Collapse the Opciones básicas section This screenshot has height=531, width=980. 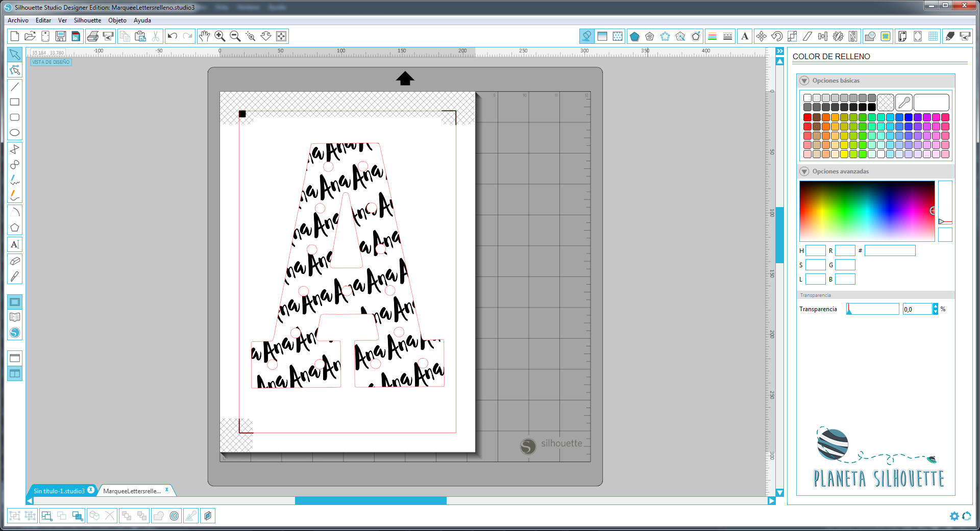804,81
